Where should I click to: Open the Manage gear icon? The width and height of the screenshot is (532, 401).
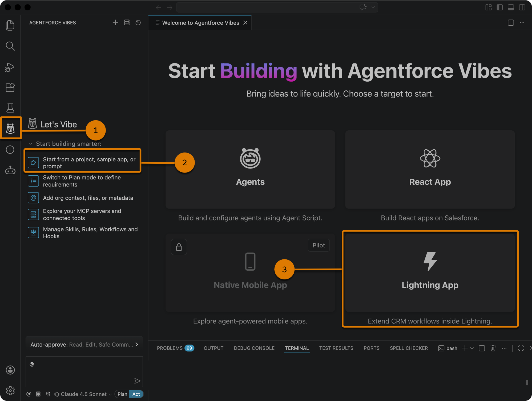[10, 390]
